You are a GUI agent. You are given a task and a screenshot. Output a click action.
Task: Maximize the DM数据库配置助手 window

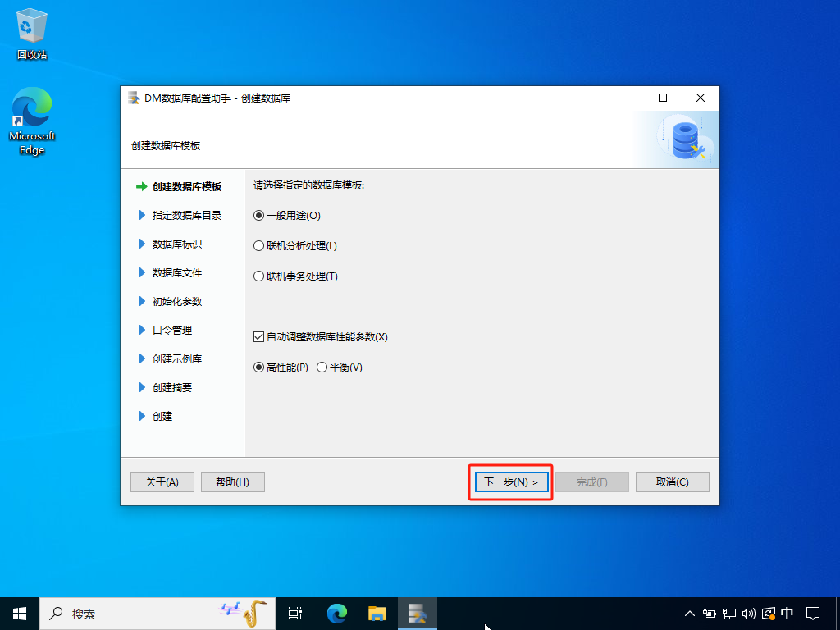tap(663, 98)
